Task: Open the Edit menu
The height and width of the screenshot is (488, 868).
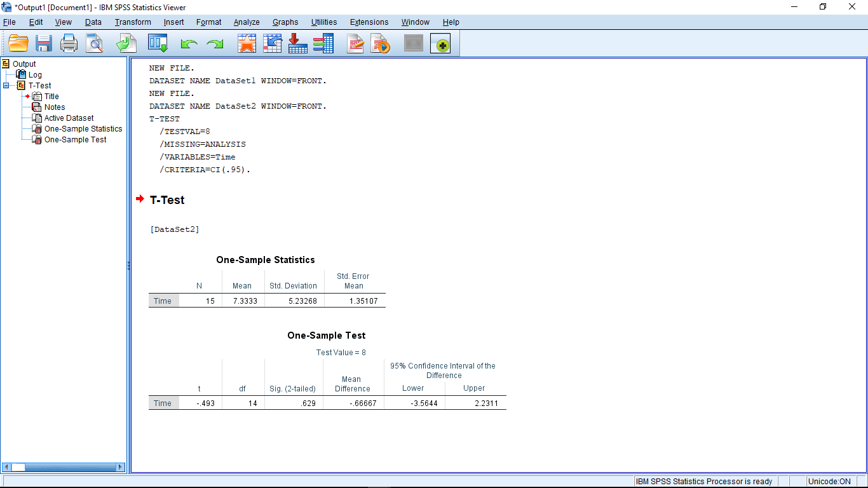Action: point(36,22)
